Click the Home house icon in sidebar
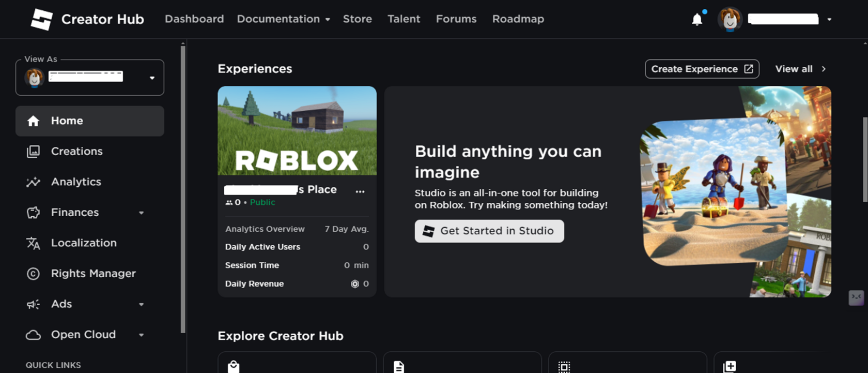Image resolution: width=868 pixels, height=373 pixels. click(33, 121)
